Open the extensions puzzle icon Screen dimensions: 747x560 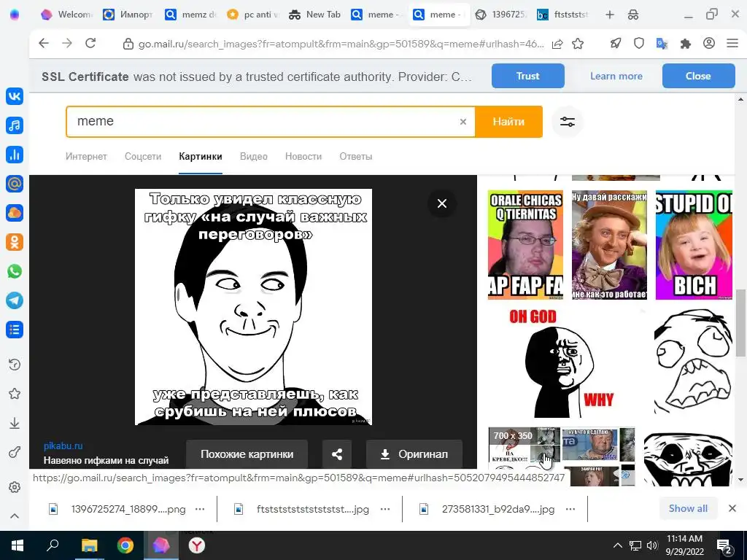pyautogui.click(x=686, y=44)
